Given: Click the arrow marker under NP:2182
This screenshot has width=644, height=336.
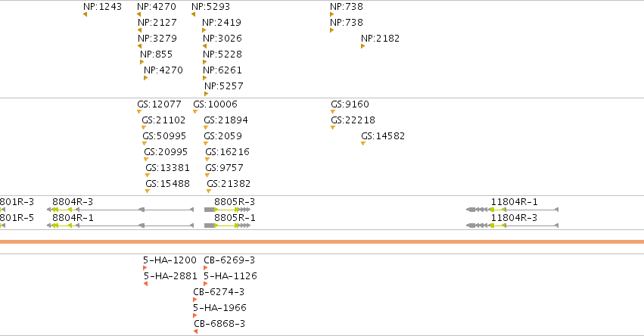Looking at the screenshot, I should pos(363,46).
